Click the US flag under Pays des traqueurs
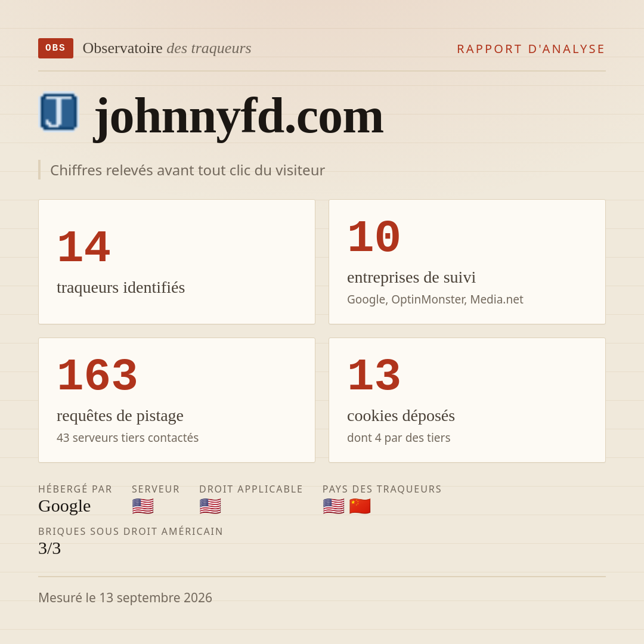 click(x=333, y=506)
